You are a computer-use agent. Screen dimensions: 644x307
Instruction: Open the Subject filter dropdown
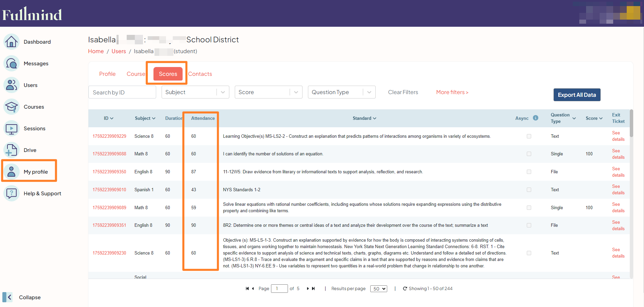click(x=195, y=92)
